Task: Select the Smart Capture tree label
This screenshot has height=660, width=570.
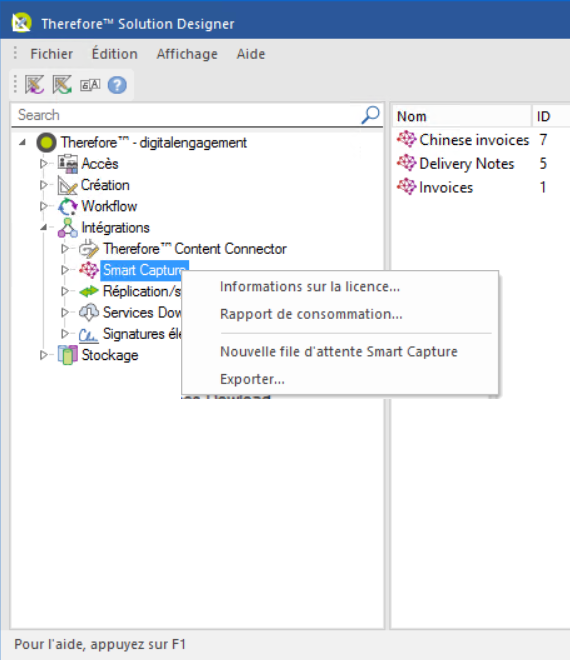Action: click(144, 270)
